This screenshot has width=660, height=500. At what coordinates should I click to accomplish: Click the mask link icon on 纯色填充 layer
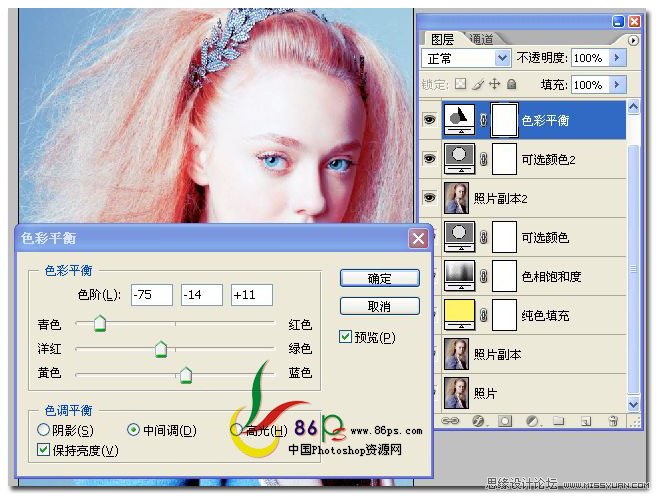point(484,315)
